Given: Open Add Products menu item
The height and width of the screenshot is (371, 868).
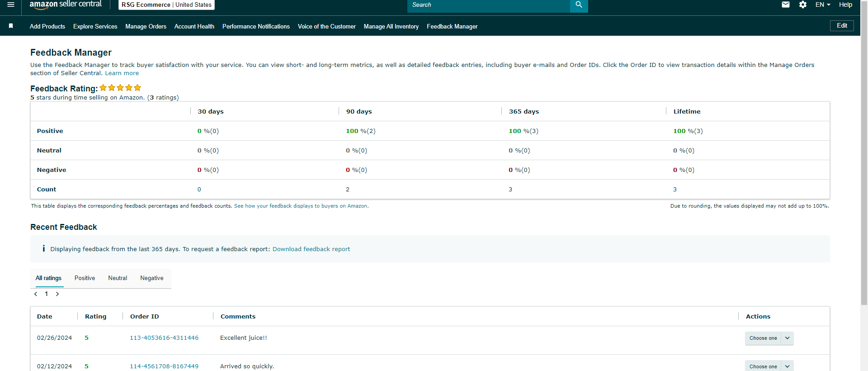Looking at the screenshot, I should coord(47,26).
